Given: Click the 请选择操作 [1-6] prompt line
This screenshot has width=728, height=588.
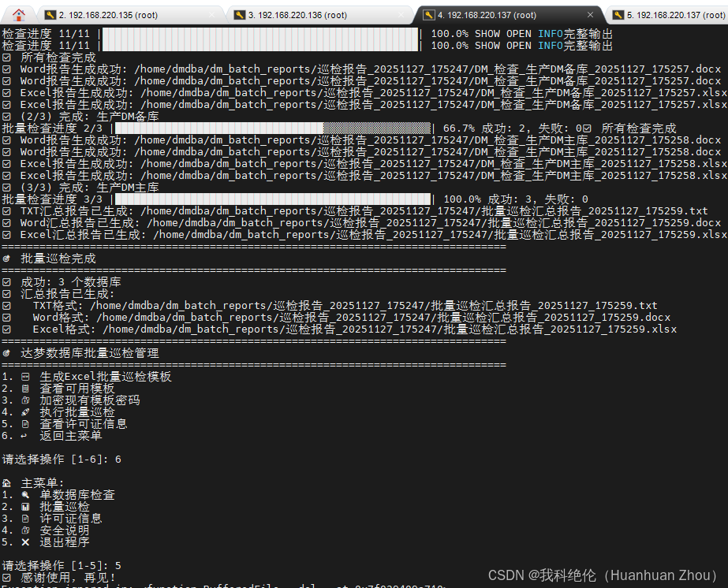Looking at the screenshot, I should coord(62,460).
